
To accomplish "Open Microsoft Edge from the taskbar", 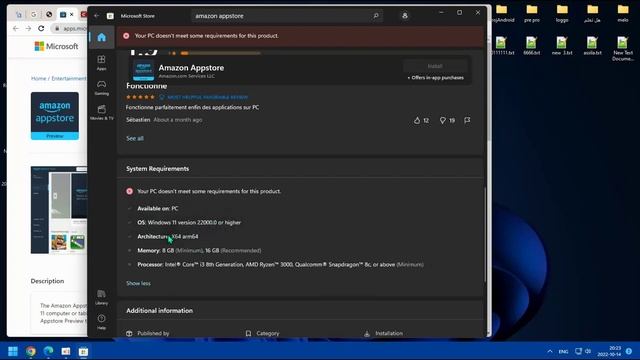I will tap(48, 351).
